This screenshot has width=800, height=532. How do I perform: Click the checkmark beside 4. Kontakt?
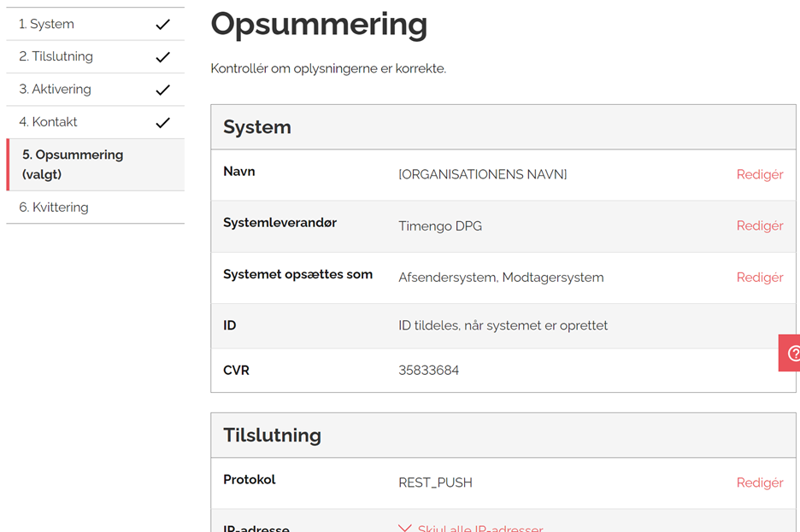pyautogui.click(x=162, y=122)
